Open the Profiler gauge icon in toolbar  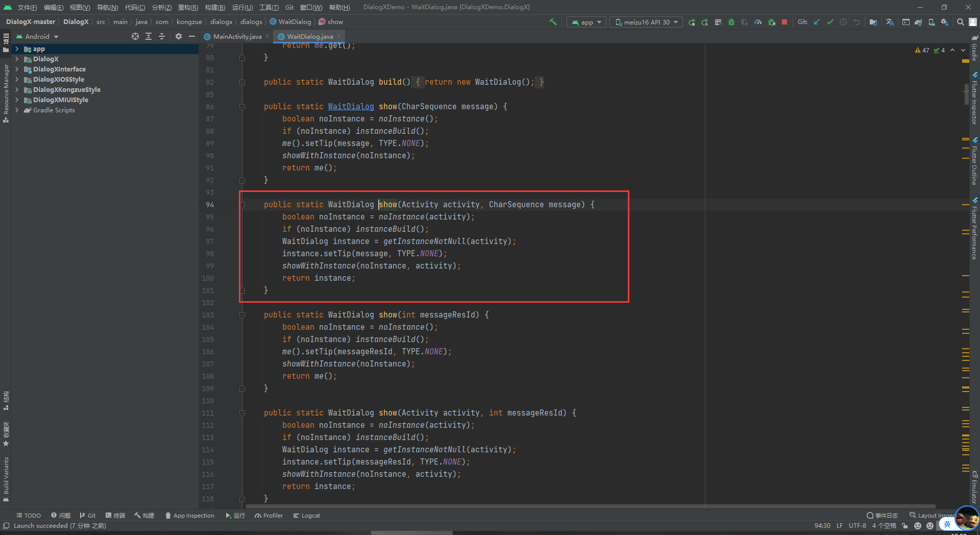[x=758, y=22]
